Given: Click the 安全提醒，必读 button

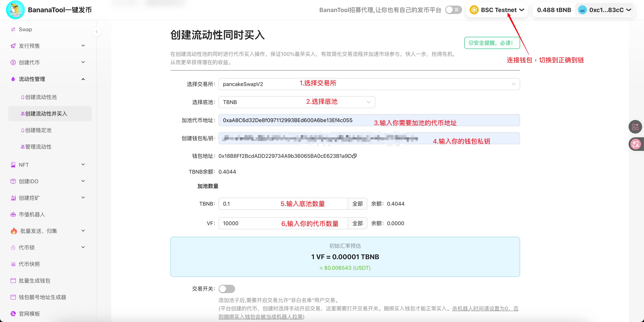Looking at the screenshot, I should [492, 43].
